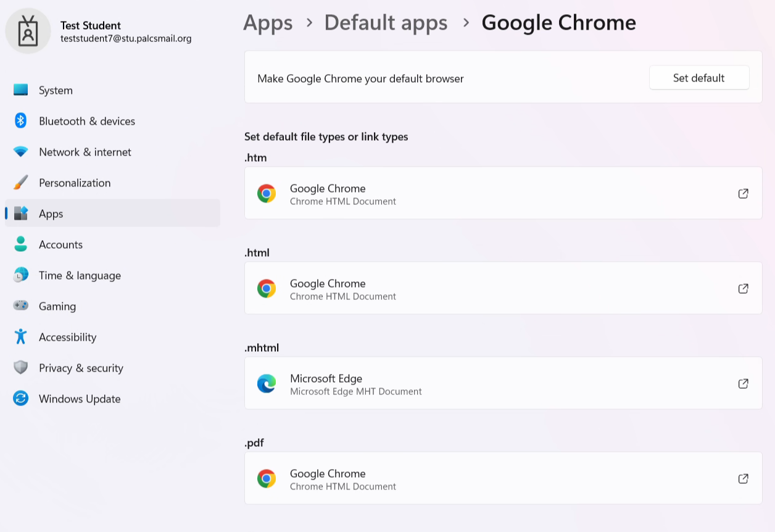Click the Personalization paintbrush icon
775x532 pixels.
(21, 183)
